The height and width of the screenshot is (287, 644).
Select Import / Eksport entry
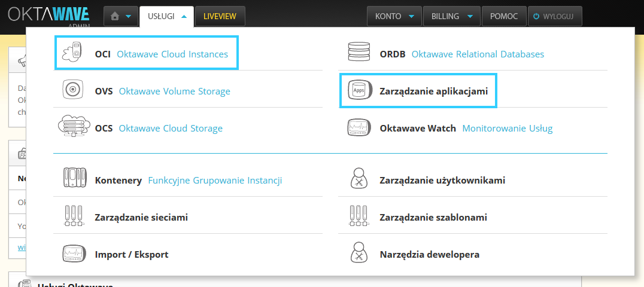coord(132,255)
